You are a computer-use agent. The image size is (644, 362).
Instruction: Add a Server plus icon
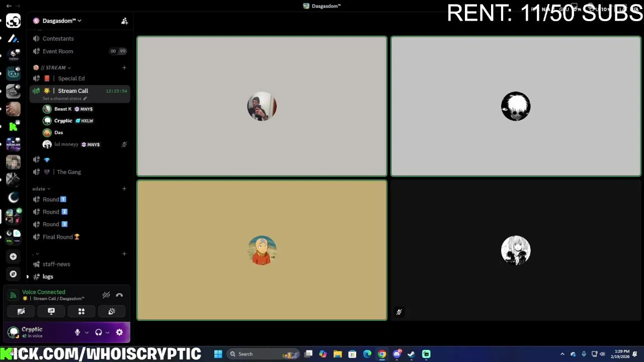click(13, 256)
